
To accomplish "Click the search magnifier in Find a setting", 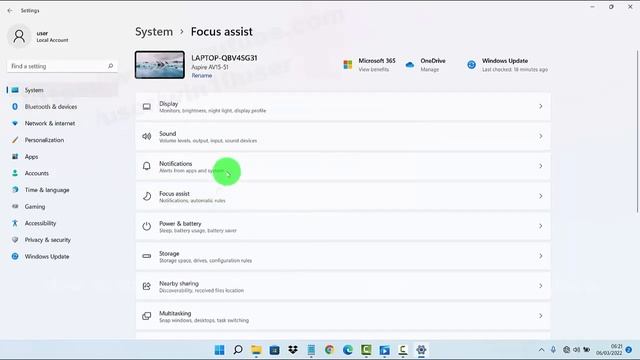I will (x=110, y=66).
